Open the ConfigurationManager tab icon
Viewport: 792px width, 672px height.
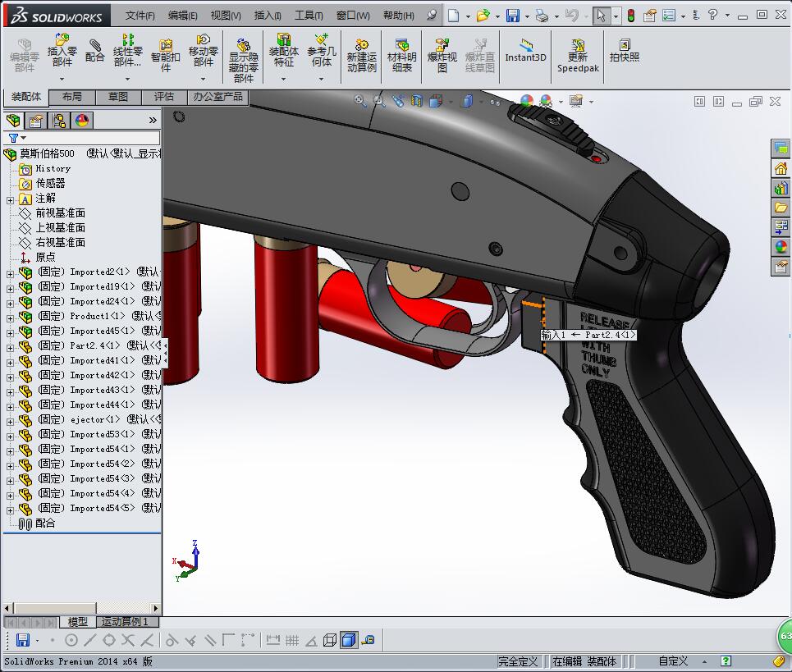click(59, 120)
